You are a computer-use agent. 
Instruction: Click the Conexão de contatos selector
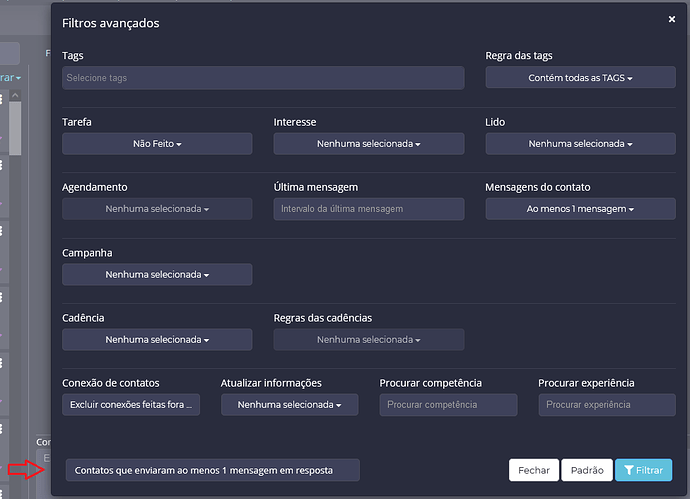click(131, 404)
